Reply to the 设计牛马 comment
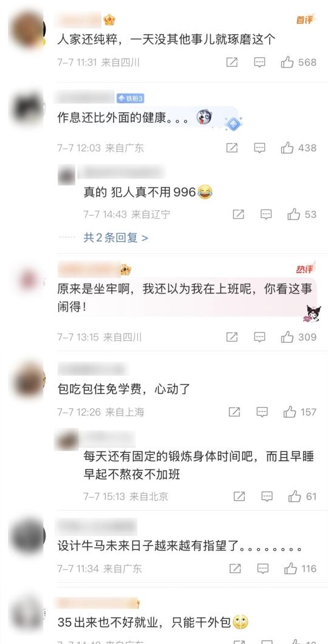 pos(263,569)
